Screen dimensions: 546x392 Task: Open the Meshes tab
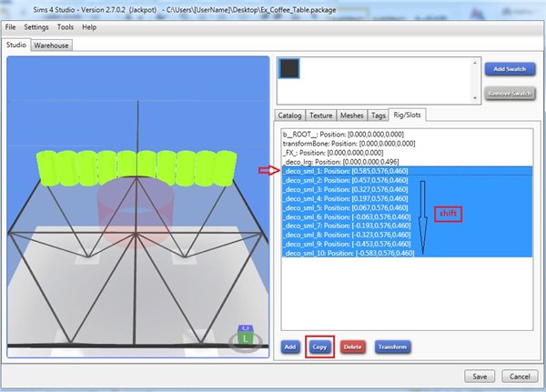click(x=351, y=116)
